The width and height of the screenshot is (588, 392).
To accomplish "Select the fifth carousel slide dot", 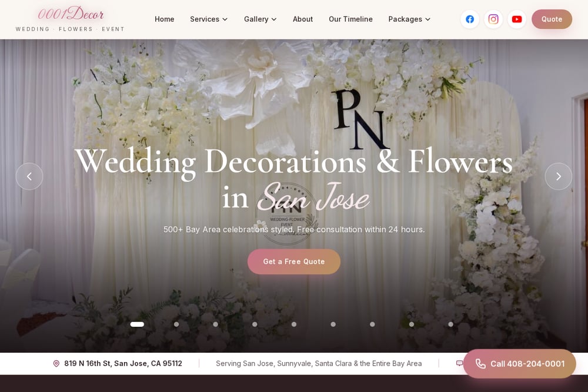I will pos(294,324).
